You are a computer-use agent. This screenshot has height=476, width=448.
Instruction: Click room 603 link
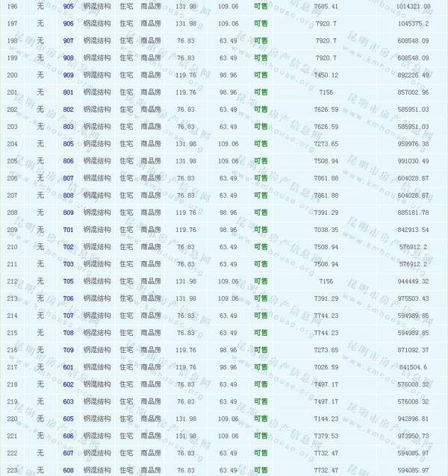(x=69, y=401)
